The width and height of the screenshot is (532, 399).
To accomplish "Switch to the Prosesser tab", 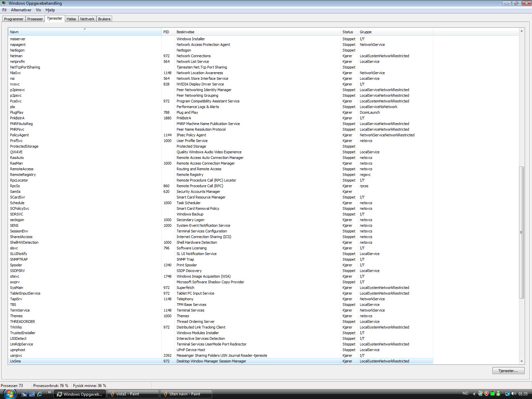I will (x=35, y=19).
